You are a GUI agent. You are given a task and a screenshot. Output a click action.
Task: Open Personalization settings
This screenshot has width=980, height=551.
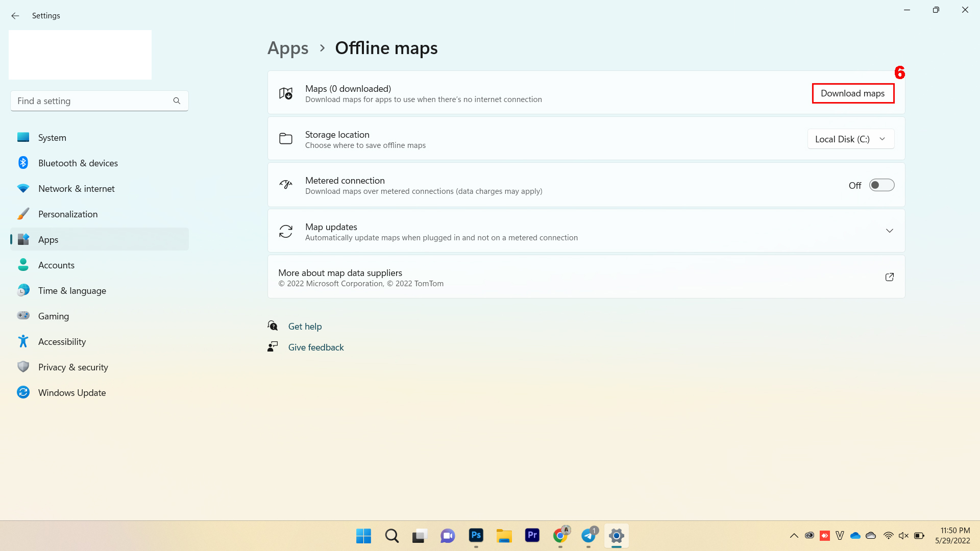coord(67,213)
